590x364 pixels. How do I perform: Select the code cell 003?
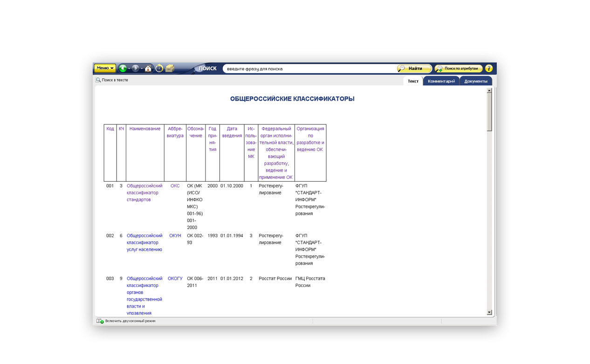pos(110,278)
